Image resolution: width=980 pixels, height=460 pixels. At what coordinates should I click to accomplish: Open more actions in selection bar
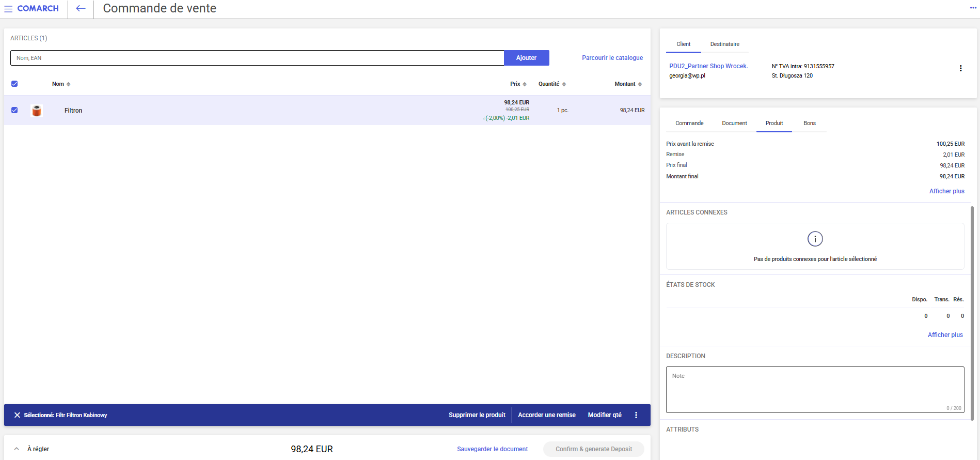(x=636, y=415)
